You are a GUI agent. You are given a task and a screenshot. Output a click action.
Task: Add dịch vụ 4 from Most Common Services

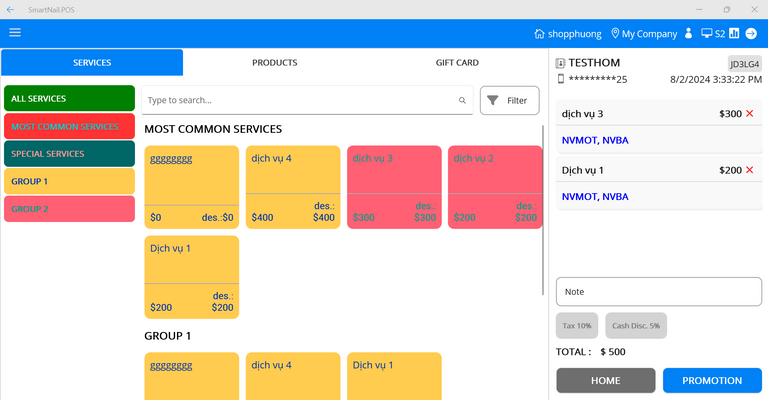point(293,187)
